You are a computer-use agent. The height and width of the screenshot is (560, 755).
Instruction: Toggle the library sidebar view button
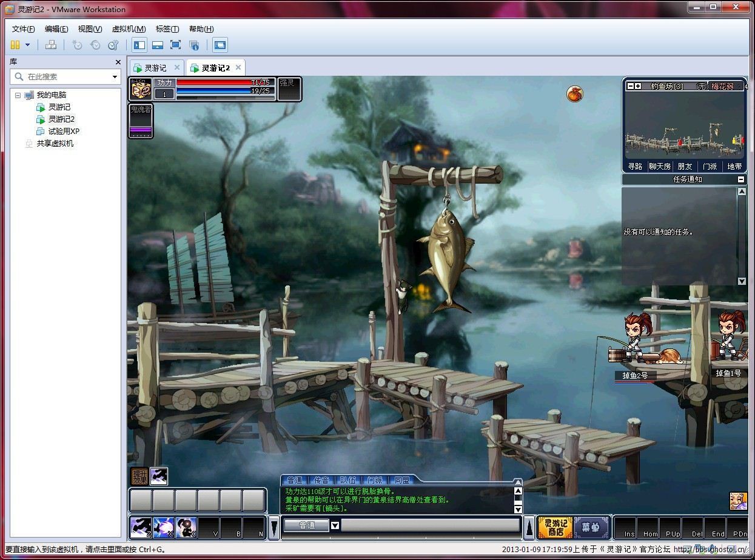(139, 45)
